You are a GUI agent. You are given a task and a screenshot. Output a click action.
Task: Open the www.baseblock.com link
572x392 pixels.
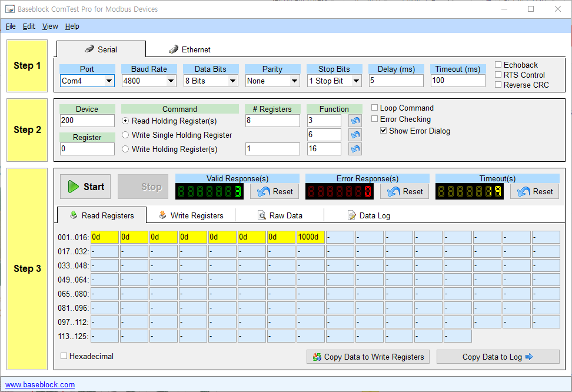[x=40, y=384]
